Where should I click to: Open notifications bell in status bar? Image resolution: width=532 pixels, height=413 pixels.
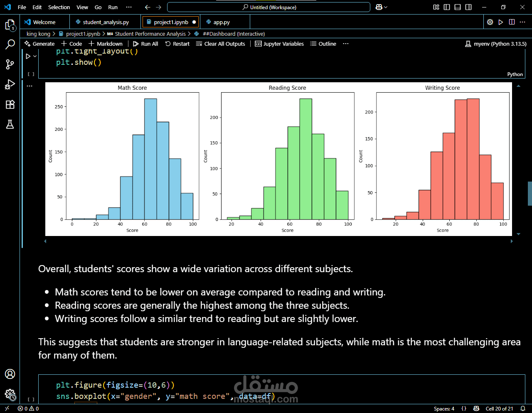523,408
